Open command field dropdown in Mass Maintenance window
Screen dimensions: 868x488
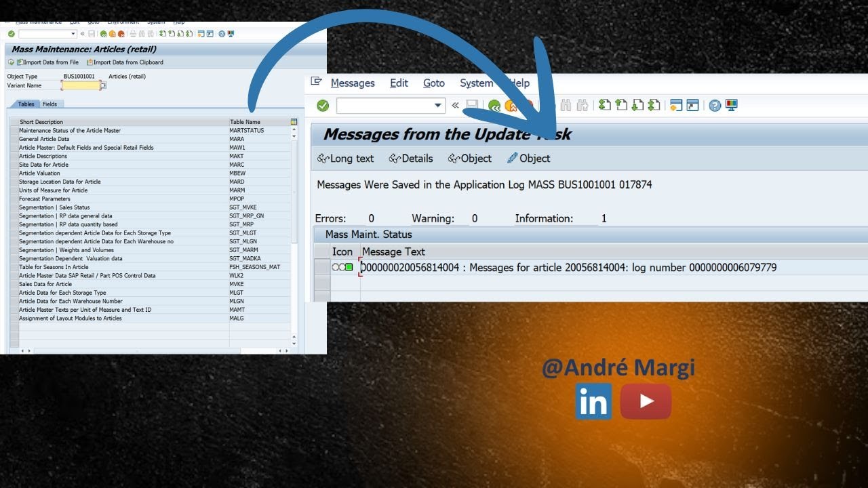point(73,34)
